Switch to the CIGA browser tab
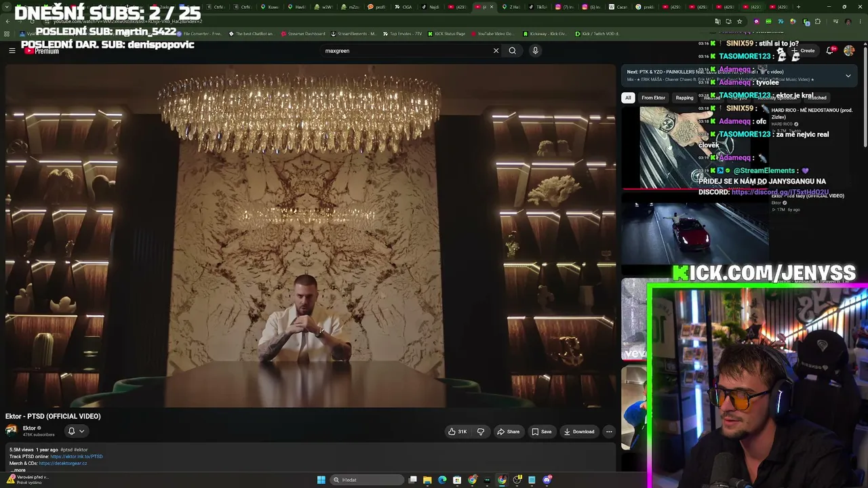The image size is (868, 488). click(x=404, y=7)
